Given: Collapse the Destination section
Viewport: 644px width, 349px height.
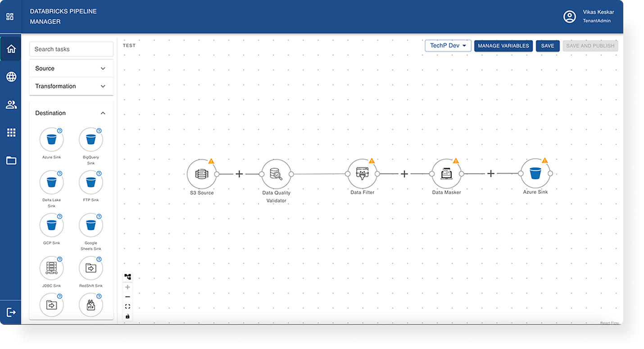Looking at the screenshot, I should coord(71,113).
